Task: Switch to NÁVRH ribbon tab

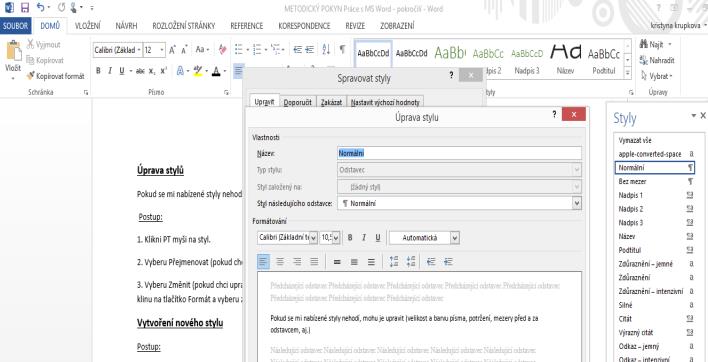Action: click(126, 26)
